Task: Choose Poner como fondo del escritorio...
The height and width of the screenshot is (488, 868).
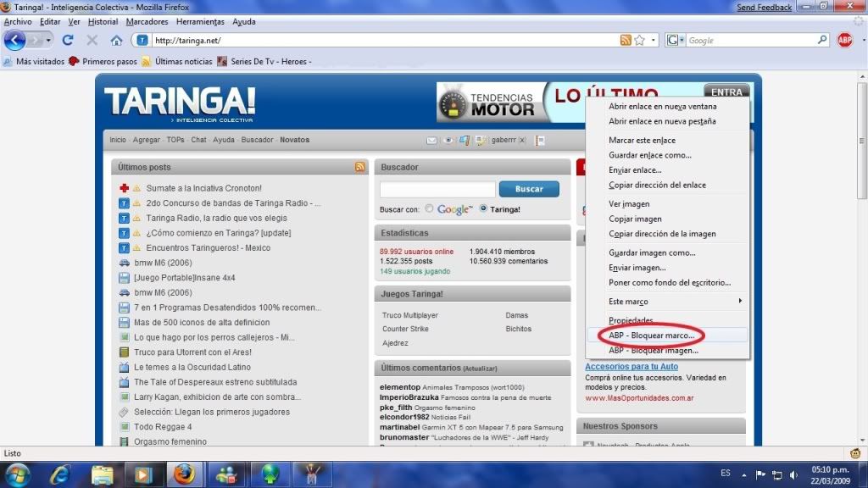Action: (x=667, y=283)
